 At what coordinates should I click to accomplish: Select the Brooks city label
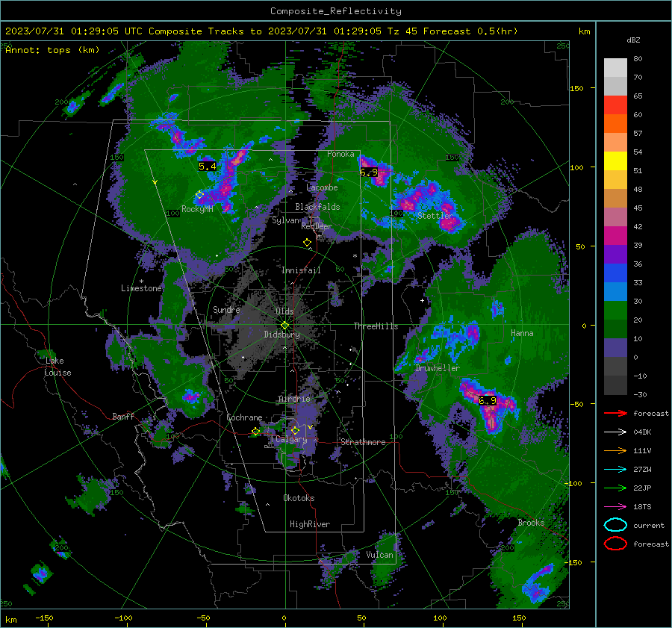point(531,523)
